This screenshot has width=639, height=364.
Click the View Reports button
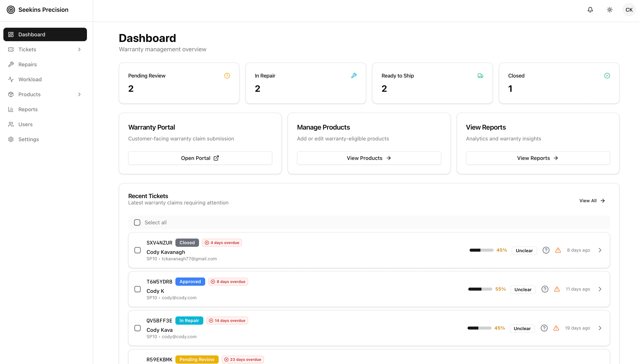[538, 158]
